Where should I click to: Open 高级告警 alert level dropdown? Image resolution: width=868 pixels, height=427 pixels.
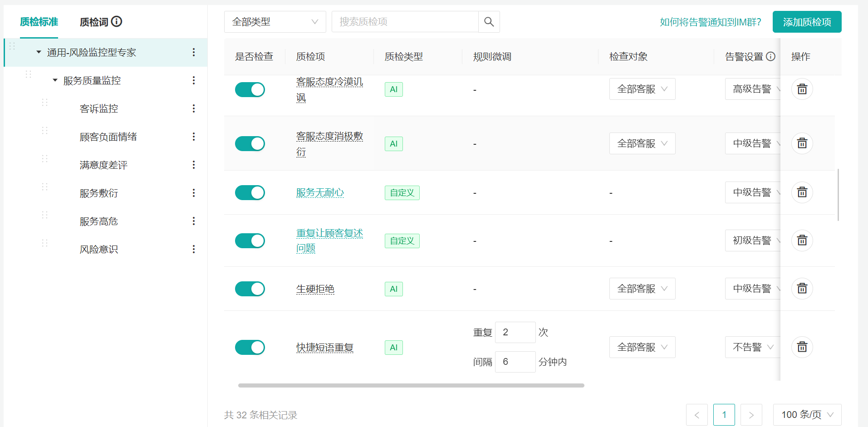[x=752, y=89]
